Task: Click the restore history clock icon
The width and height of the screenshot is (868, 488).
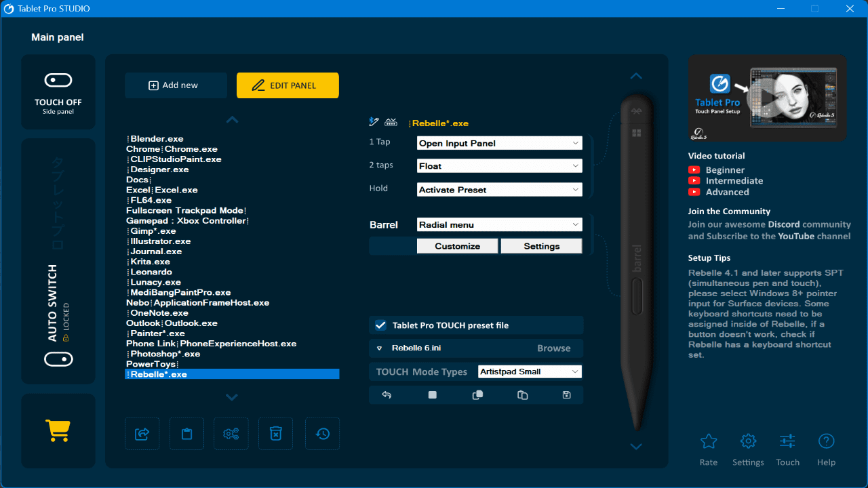Action: pos(323,434)
